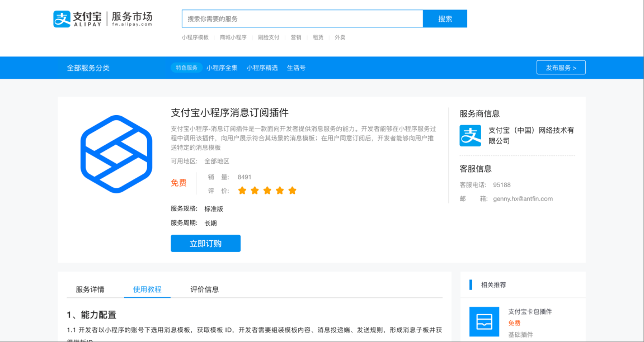Open the 外卖 hot search link
Viewport: 644px width, 342px height.
[x=340, y=37]
